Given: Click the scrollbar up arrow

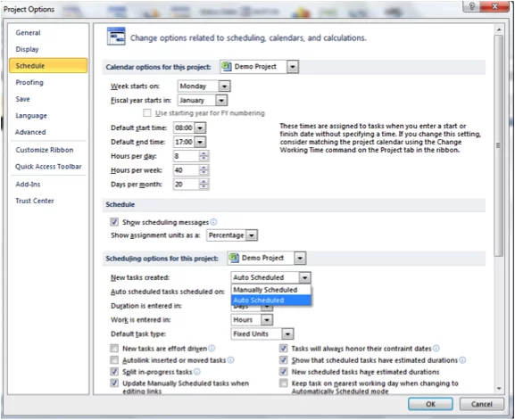Looking at the screenshot, I should pos(499,29).
